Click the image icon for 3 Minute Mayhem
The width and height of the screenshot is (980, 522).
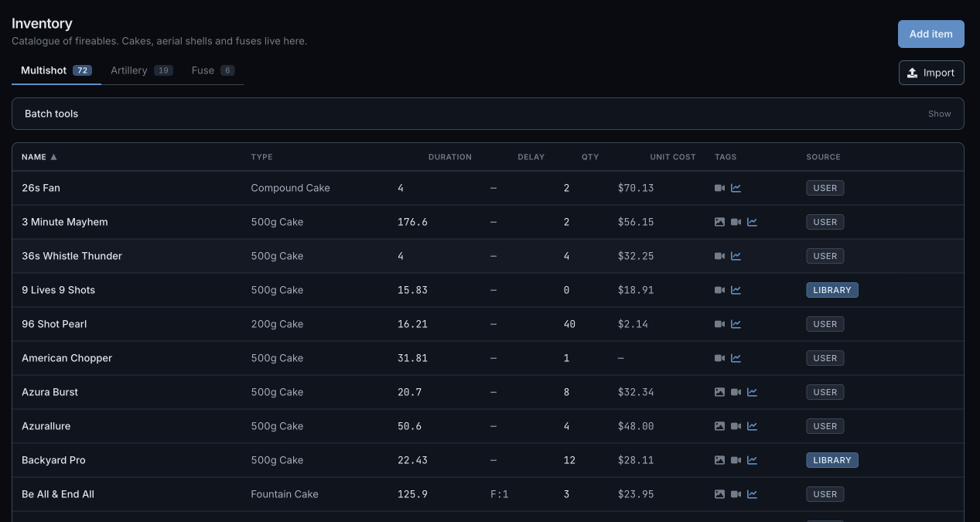coord(719,222)
